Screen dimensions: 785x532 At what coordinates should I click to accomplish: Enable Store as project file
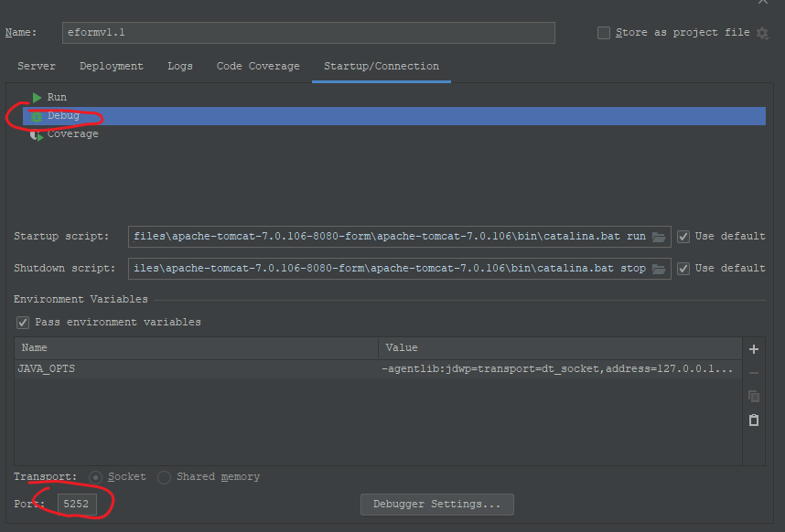(604, 33)
